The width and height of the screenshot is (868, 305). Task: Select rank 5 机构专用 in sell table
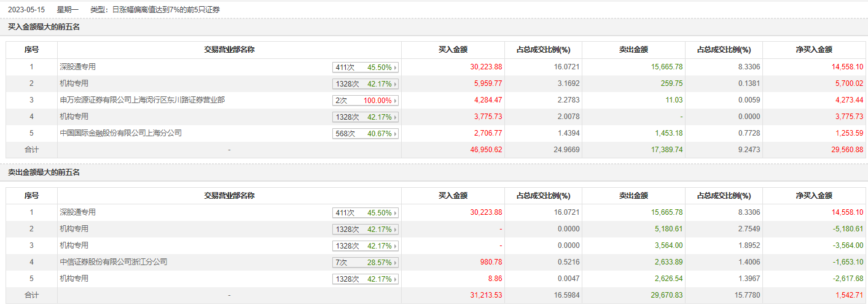74,279
